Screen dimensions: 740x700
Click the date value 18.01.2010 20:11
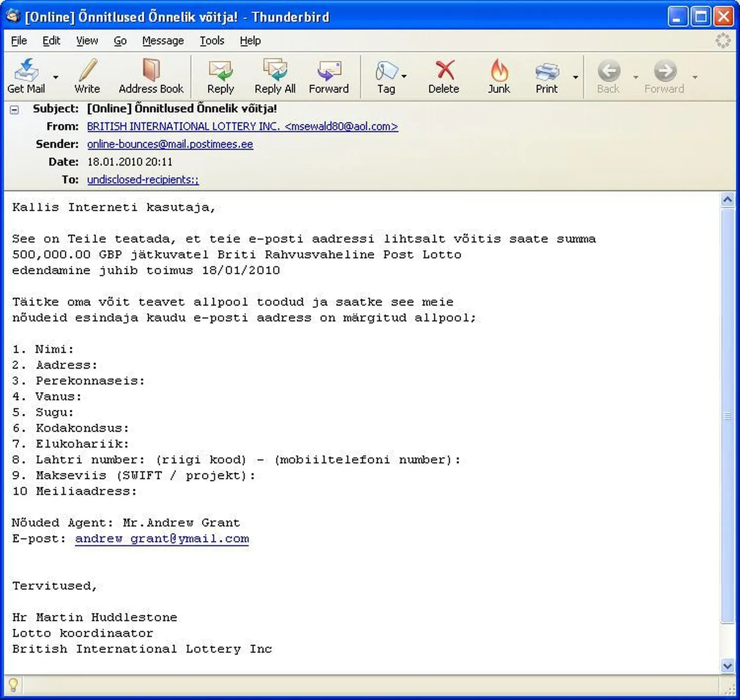coord(130,162)
